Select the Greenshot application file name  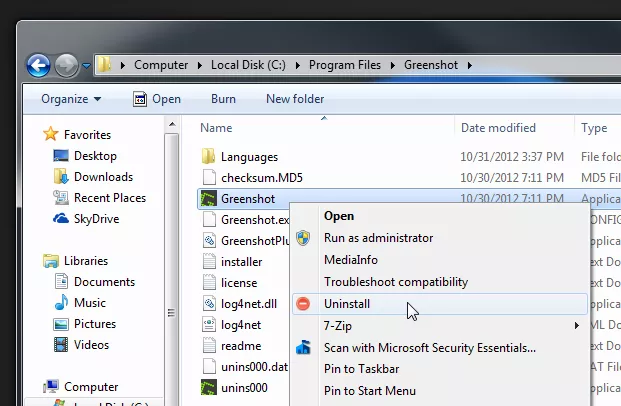click(x=248, y=199)
